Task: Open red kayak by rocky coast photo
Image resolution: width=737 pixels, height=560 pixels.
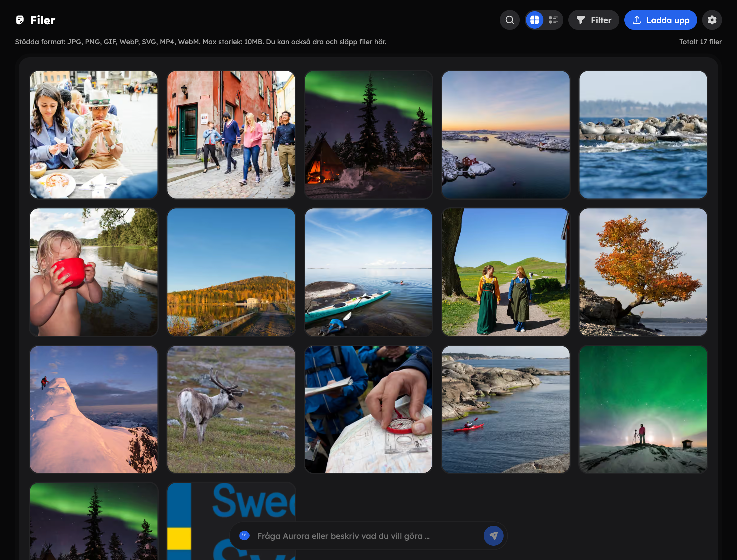Action: (506, 409)
